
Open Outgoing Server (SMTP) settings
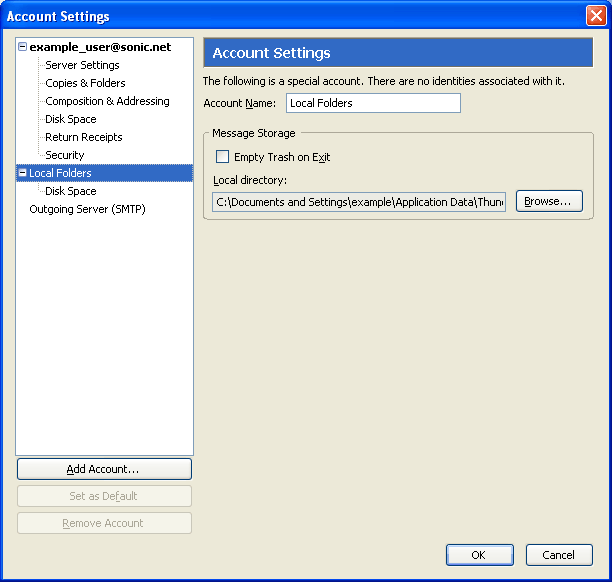click(87, 209)
